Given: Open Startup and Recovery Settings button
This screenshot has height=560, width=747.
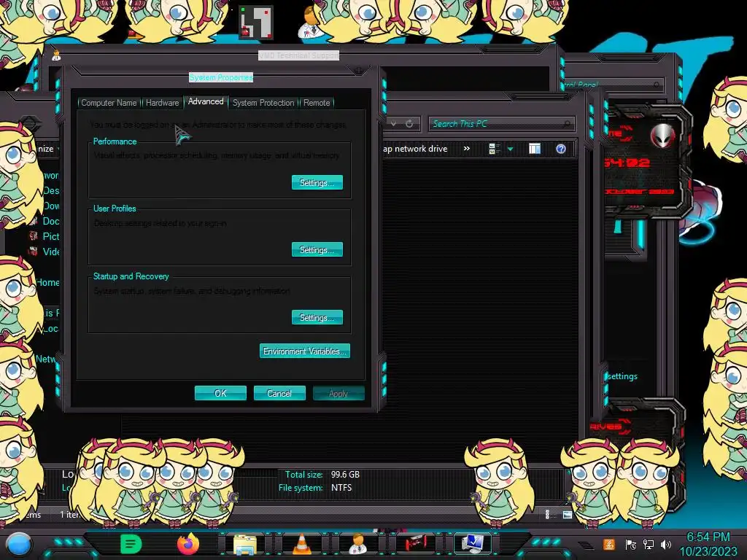Looking at the screenshot, I should click(x=317, y=318).
